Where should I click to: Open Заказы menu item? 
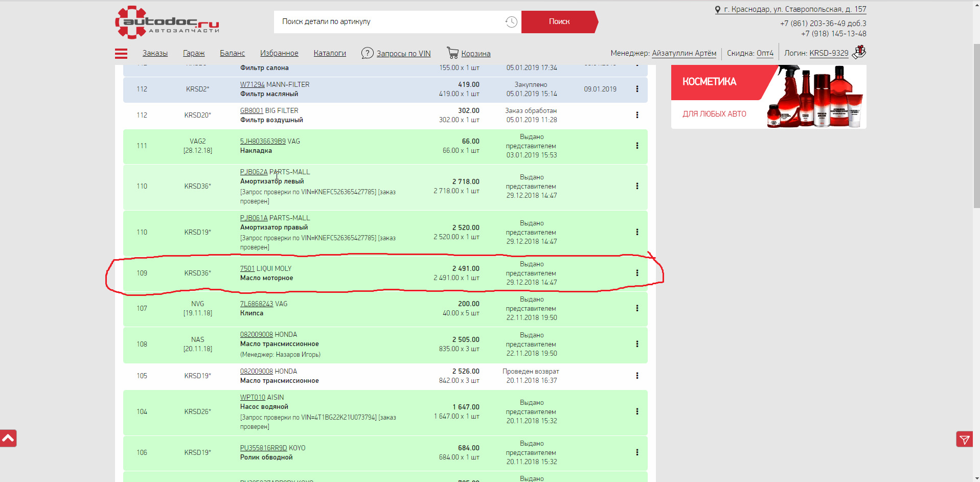coord(155,53)
